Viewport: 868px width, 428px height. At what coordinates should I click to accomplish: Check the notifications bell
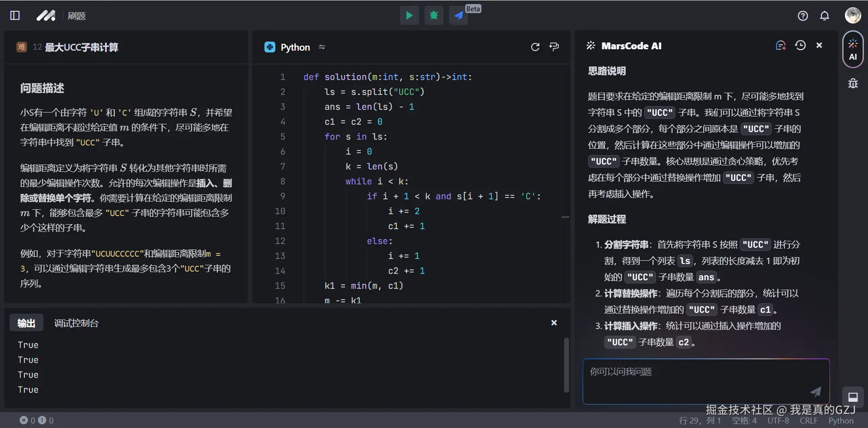[x=824, y=15]
